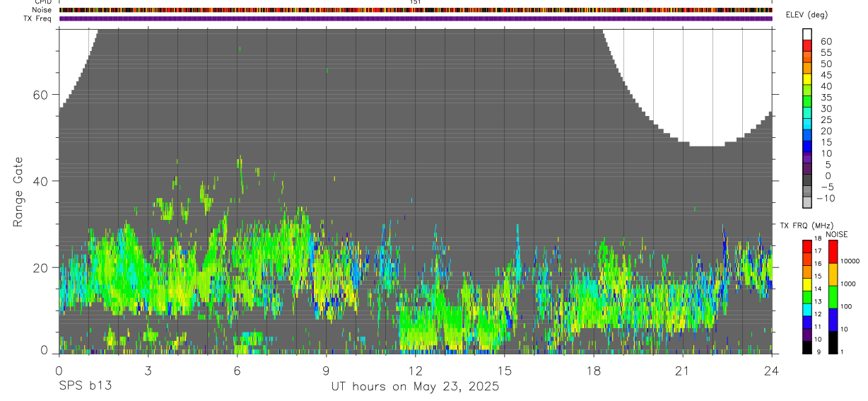Click the 'UT hours on May 23, 2025' axis title

(415, 386)
